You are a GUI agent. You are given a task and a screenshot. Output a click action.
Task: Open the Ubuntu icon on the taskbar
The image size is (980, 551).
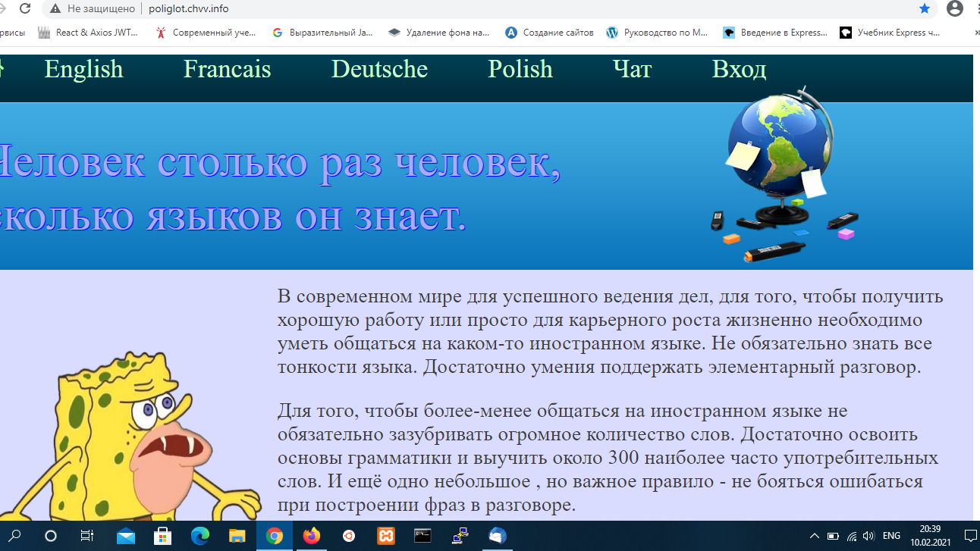point(348,536)
